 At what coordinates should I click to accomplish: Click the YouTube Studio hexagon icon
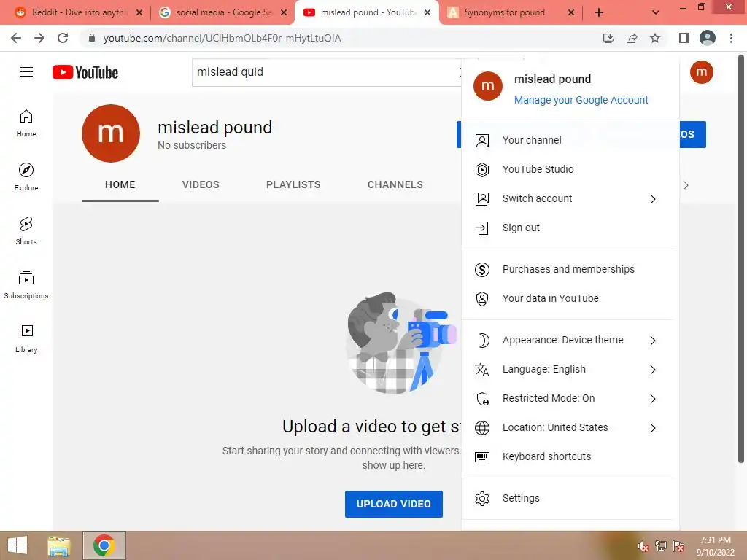pyautogui.click(x=481, y=169)
